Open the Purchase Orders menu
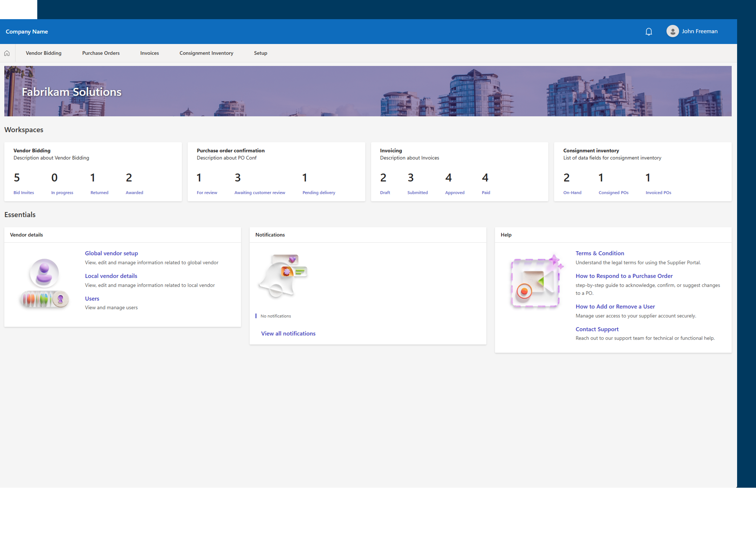The image size is (756, 536). pyautogui.click(x=101, y=53)
